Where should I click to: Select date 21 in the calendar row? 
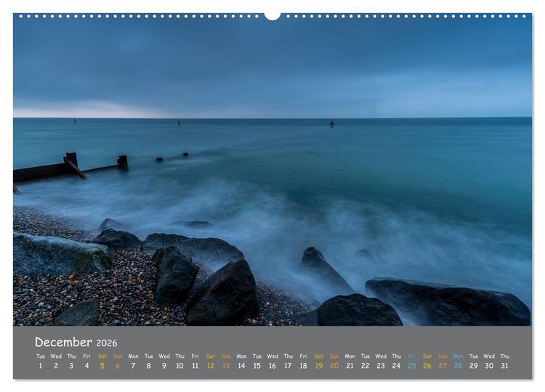point(350,366)
